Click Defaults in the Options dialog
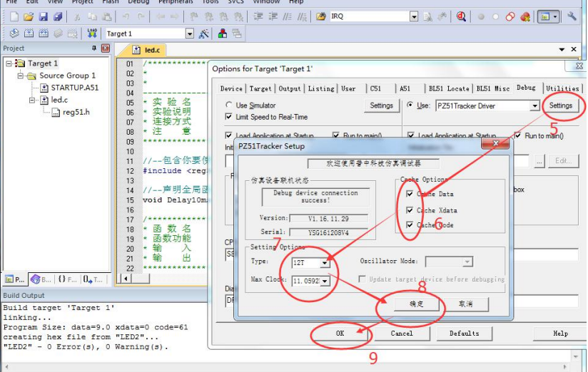This screenshot has height=372, width=588. [x=465, y=334]
